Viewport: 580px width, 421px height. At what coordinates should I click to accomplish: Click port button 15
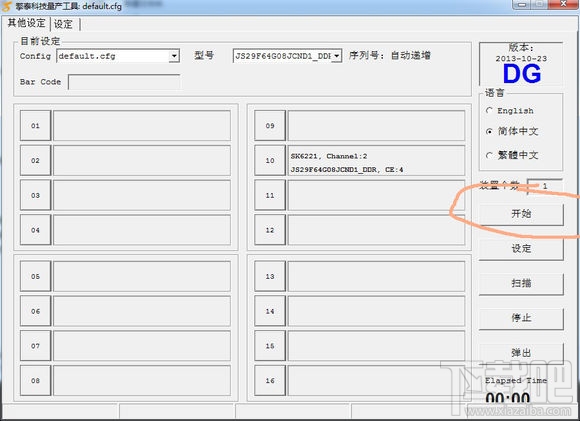pyautogui.click(x=270, y=346)
